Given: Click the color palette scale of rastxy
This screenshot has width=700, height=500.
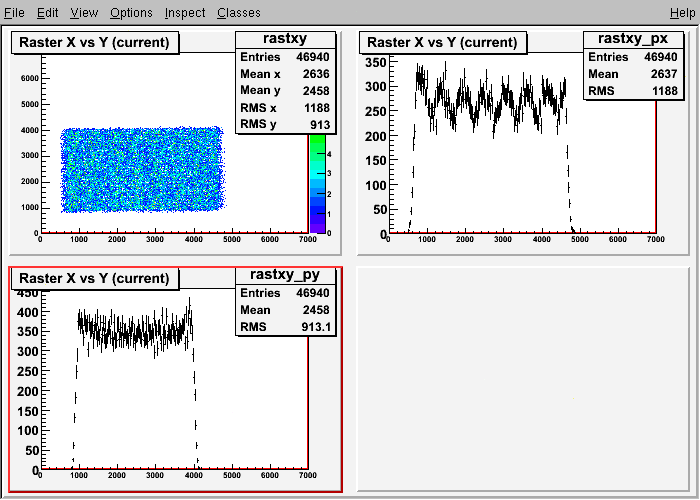Looking at the screenshot, I should pyautogui.click(x=317, y=183).
